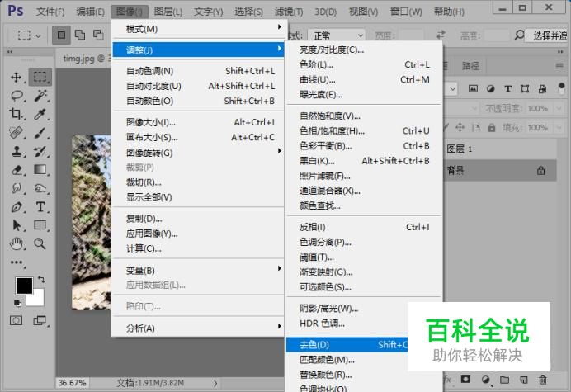Expand the 模式(M) submenu
Image resolution: width=571 pixels, height=392 pixels.
199,29
